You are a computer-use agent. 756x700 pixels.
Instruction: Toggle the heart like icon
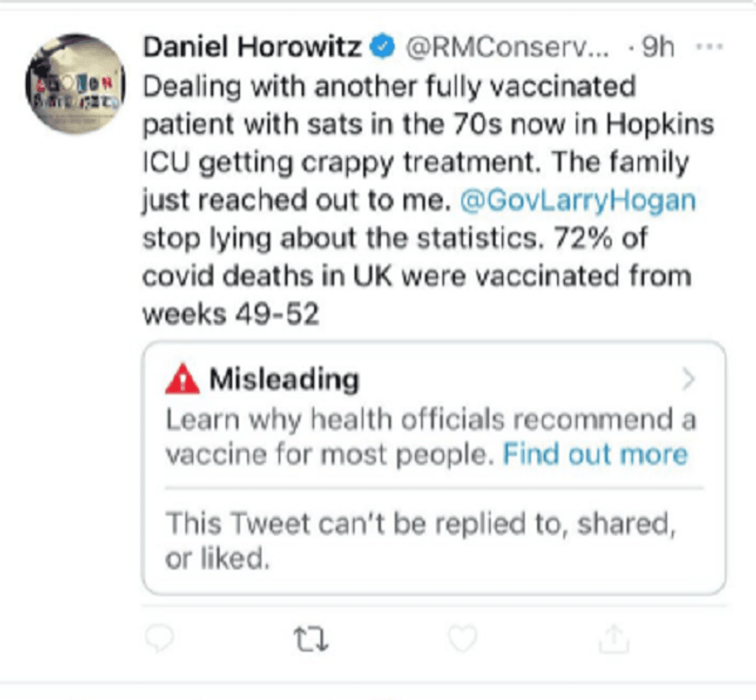463,638
